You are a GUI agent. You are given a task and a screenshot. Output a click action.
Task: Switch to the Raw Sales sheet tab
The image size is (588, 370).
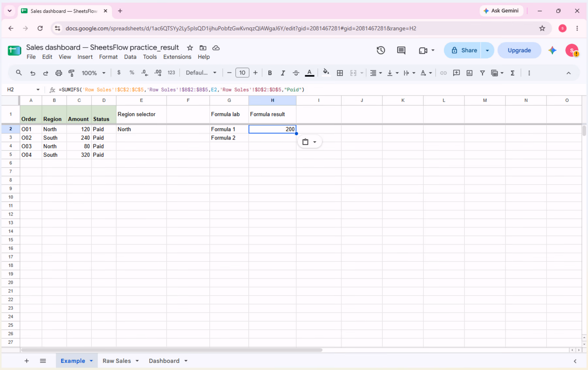pyautogui.click(x=117, y=361)
